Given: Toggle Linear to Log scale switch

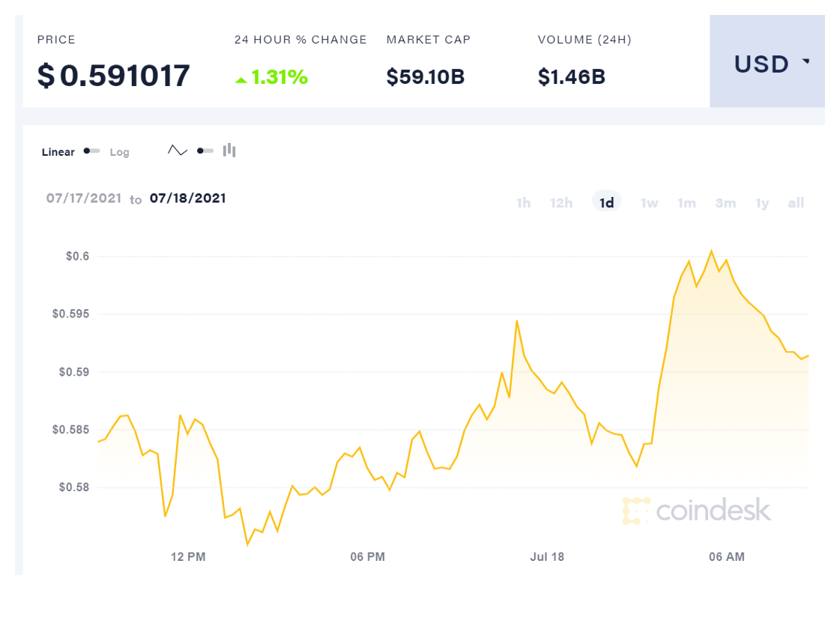Looking at the screenshot, I should [x=92, y=151].
